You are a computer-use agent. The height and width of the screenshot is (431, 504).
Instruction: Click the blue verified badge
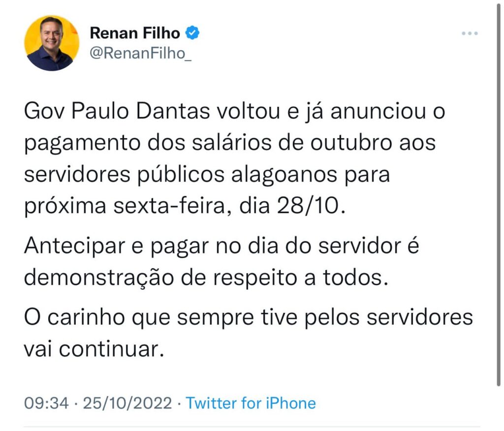192,33
